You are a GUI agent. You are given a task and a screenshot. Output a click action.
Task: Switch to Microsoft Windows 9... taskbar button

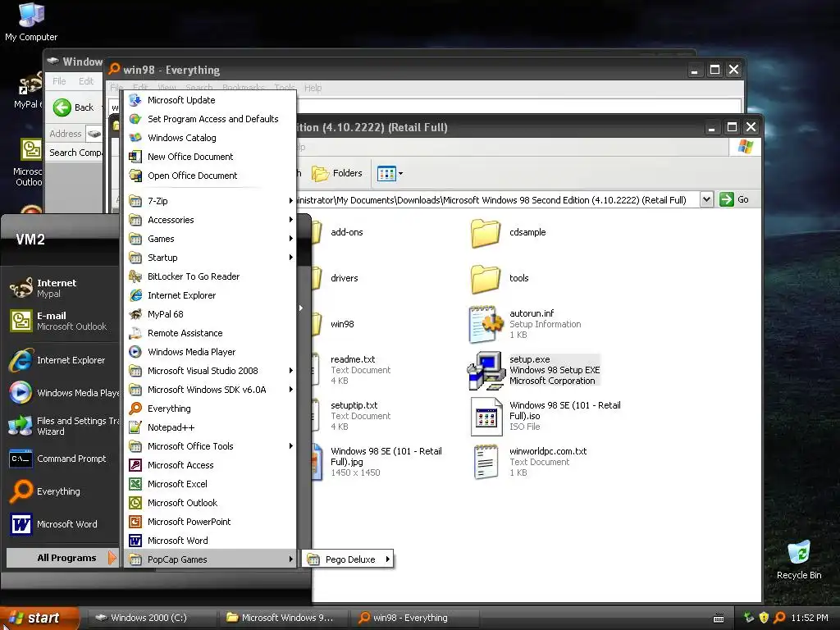pyautogui.click(x=283, y=618)
